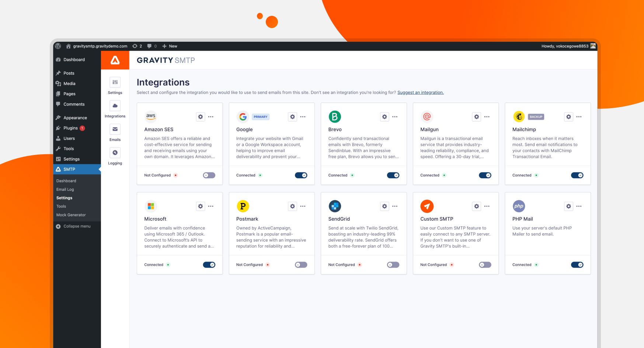The height and width of the screenshot is (348, 644).
Task: Open Custom SMTP more options ellipsis
Action: (487, 206)
